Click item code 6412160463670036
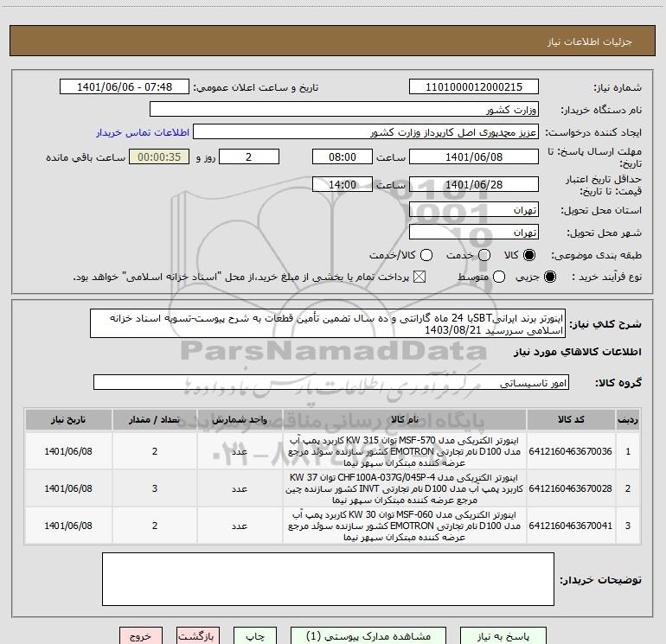Viewport: 666px width, 644px height. (x=571, y=451)
